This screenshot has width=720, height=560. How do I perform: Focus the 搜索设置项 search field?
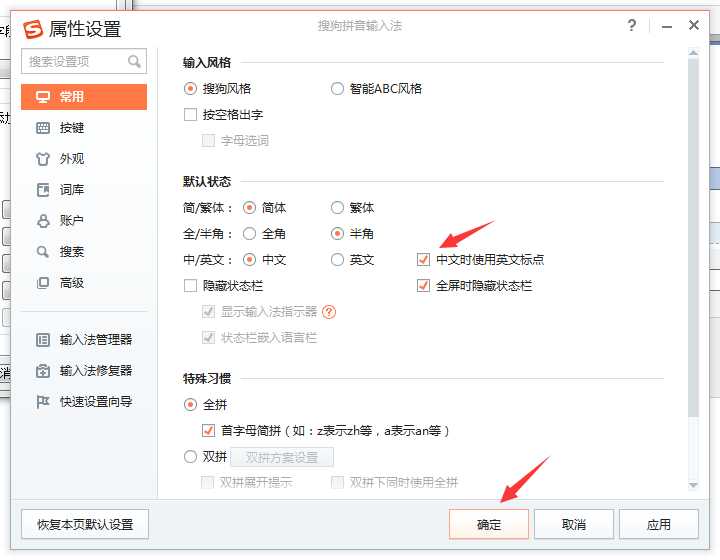(x=84, y=61)
